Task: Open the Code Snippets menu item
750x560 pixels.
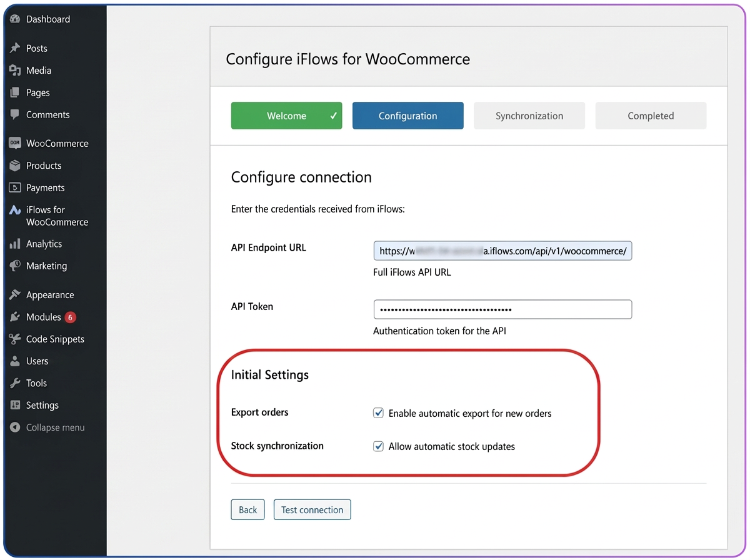Action: [x=55, y=339]
